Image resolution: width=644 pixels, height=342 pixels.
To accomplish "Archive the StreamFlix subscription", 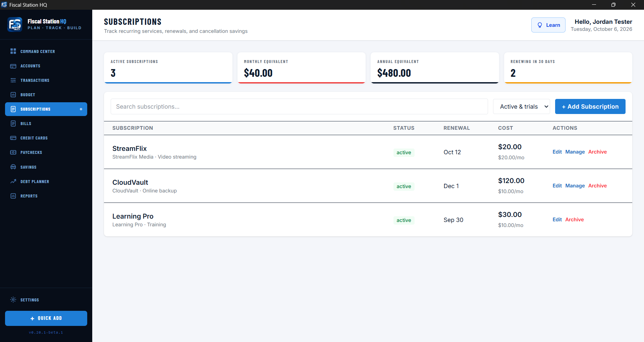I will pos(597,152).
